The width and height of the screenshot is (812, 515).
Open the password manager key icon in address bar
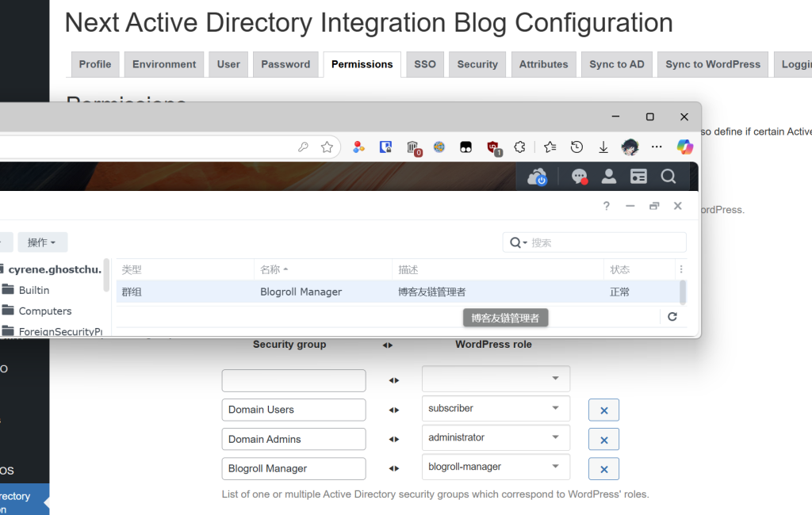303,147
